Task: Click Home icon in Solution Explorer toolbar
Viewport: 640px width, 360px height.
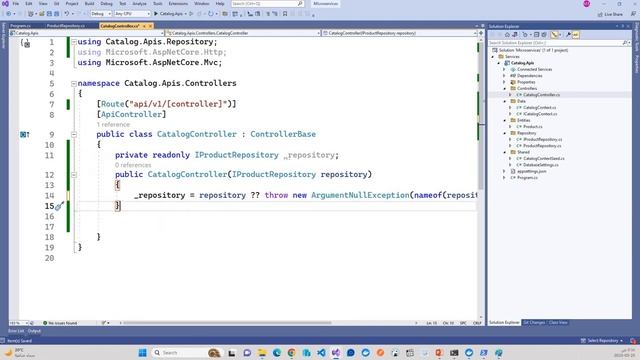Action: [507, 35]
